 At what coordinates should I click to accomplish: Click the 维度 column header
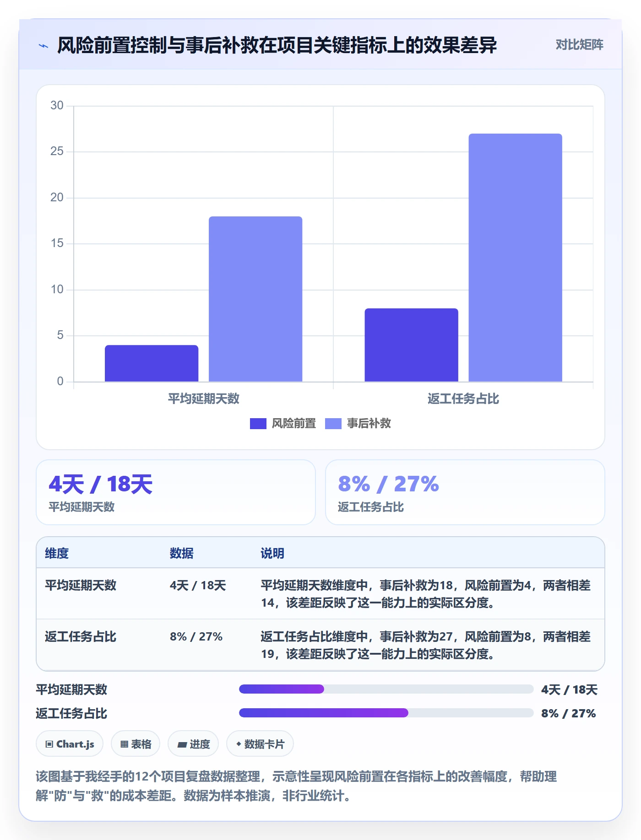[57, 553]
